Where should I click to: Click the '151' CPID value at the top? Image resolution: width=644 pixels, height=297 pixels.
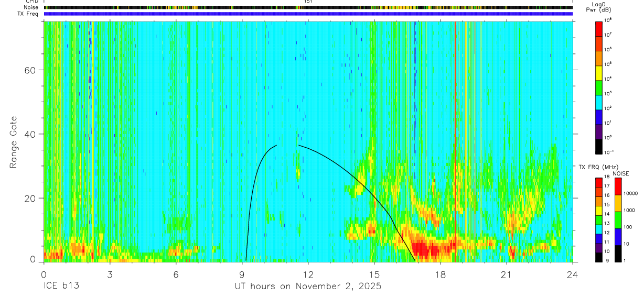tap(308, 2)
